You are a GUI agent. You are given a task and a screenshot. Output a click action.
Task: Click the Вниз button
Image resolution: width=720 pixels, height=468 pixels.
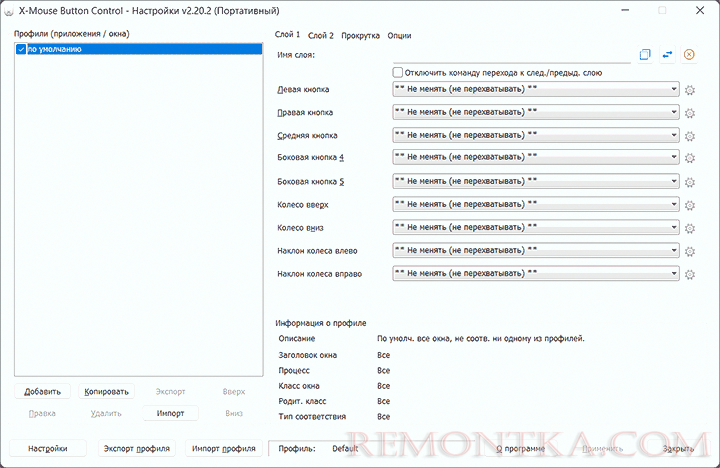point(234,413)
